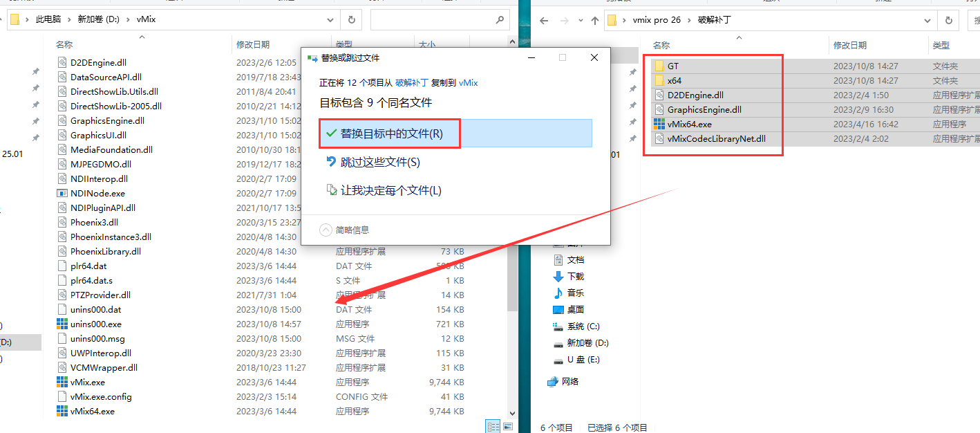
Task: Refresh the vMix folder window
Action: click(351, 20)
